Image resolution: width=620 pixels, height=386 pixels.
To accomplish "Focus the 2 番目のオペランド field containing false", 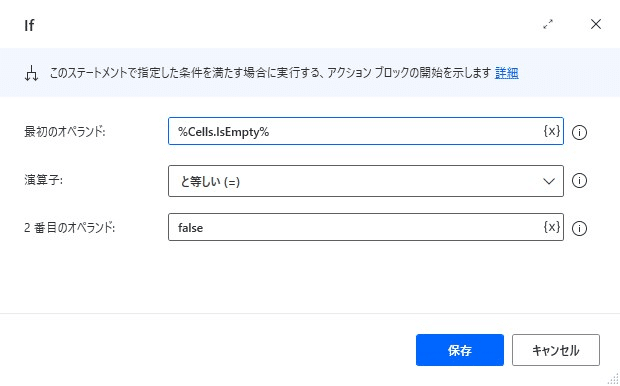I will click(366, 227).
